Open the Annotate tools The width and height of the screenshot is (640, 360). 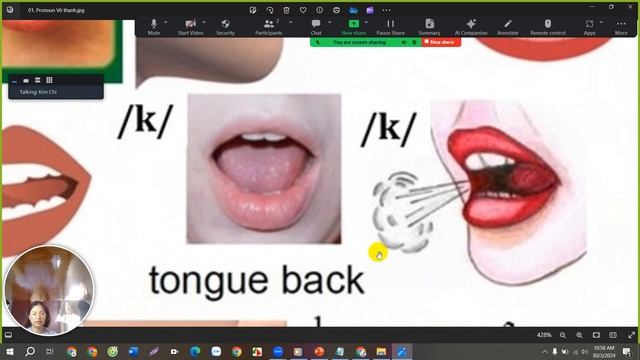pyautogui.click(x=507, y=27)
